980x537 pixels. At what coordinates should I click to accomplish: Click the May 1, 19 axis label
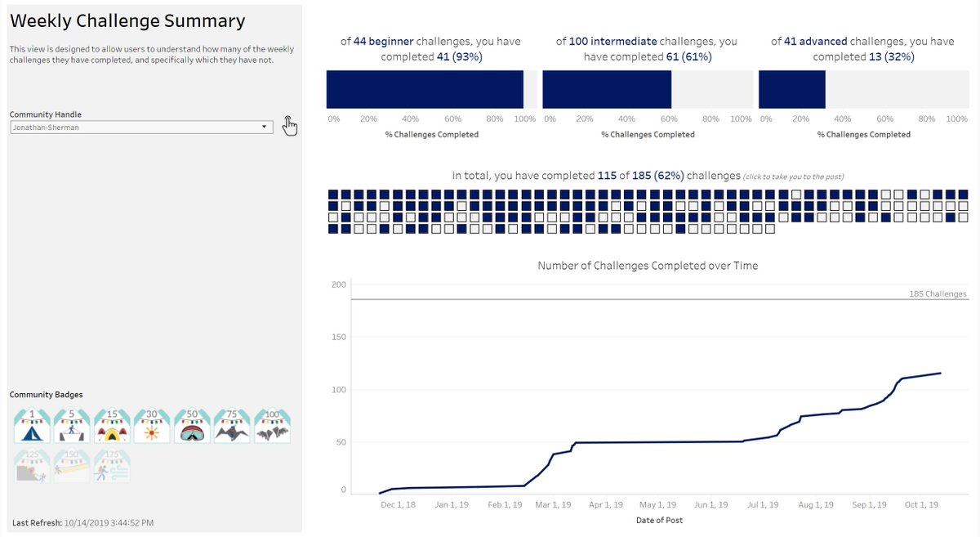coord(657,505)
